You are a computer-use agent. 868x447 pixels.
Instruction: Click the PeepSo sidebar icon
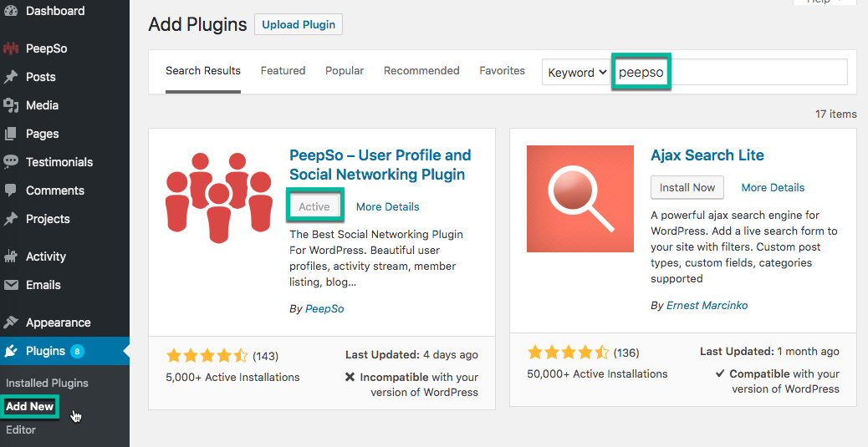pyautogui.click(x=11, y=48)
